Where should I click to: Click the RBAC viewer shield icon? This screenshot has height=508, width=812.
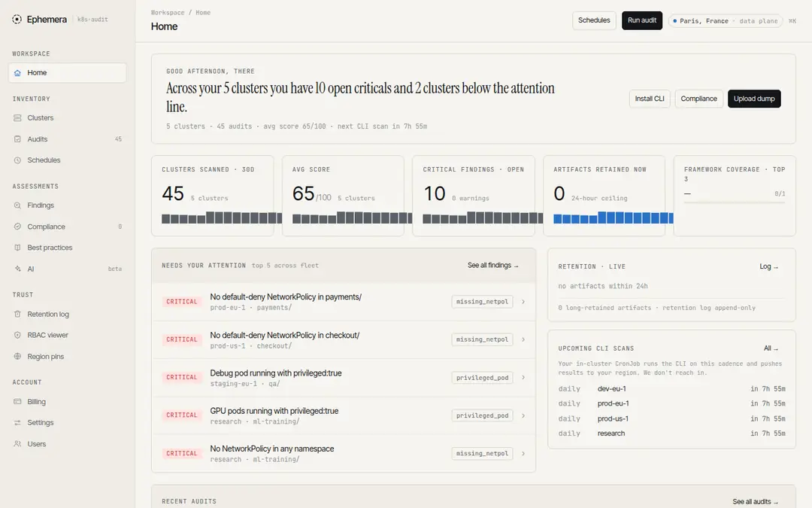pos(17,336)
